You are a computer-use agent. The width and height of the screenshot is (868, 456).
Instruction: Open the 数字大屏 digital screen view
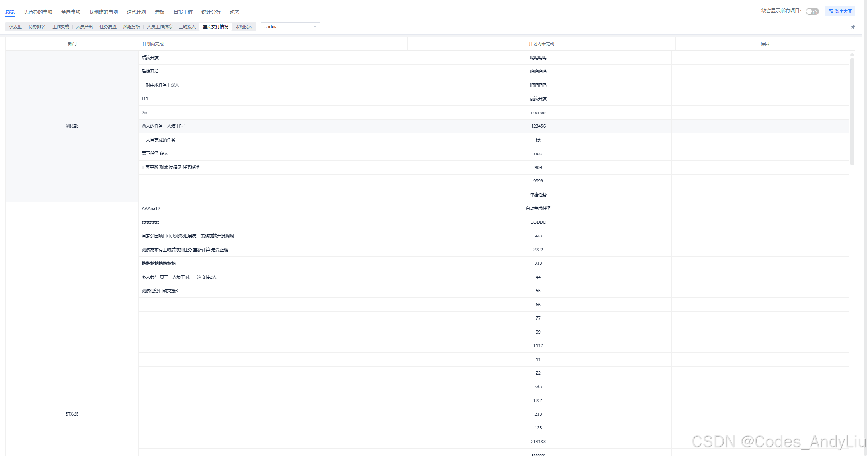pos(840,11)
